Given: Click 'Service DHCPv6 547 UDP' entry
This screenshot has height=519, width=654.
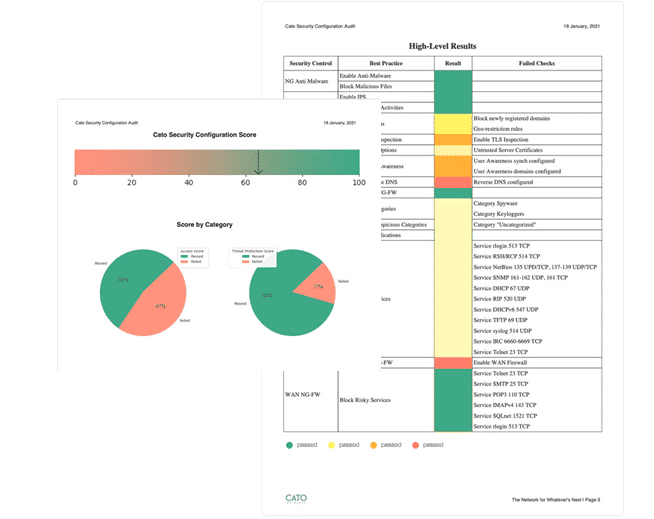Looking at the screenshot, I should click(506, 310).
